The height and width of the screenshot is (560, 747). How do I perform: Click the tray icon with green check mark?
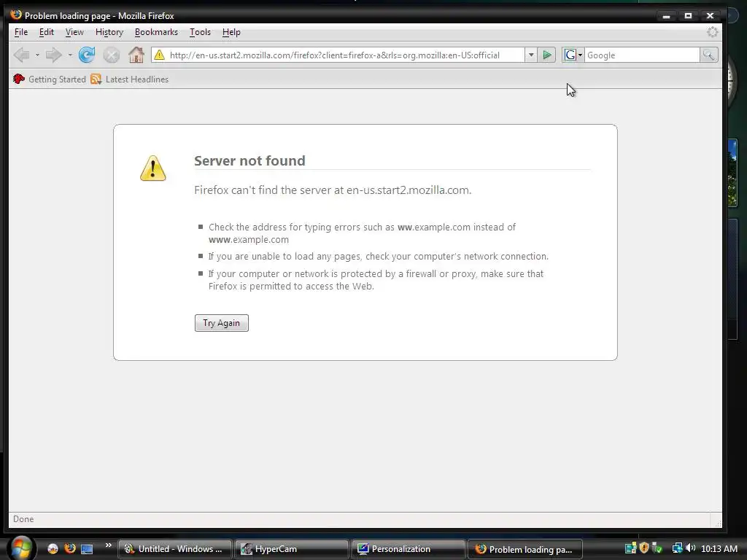click(x=657, y=548)
